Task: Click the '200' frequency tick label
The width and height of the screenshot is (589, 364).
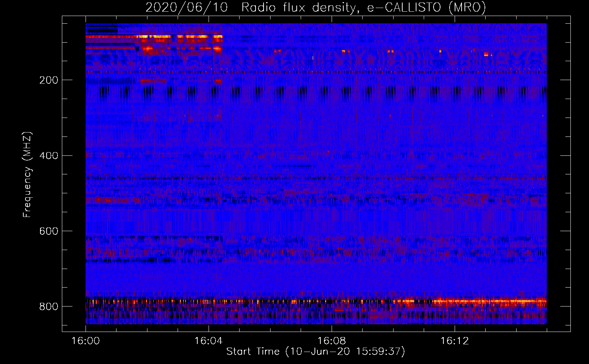Action: tap(49, 80)
